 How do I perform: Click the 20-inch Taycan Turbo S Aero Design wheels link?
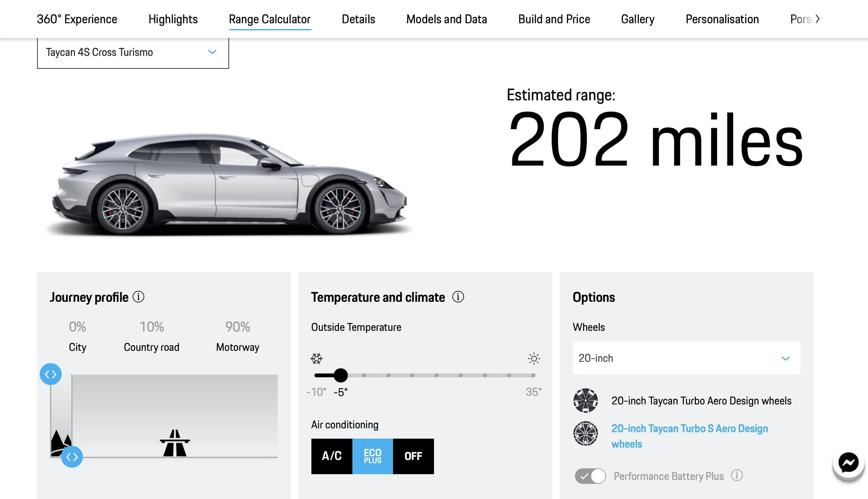pyautogui.click(x=690, y=436)
